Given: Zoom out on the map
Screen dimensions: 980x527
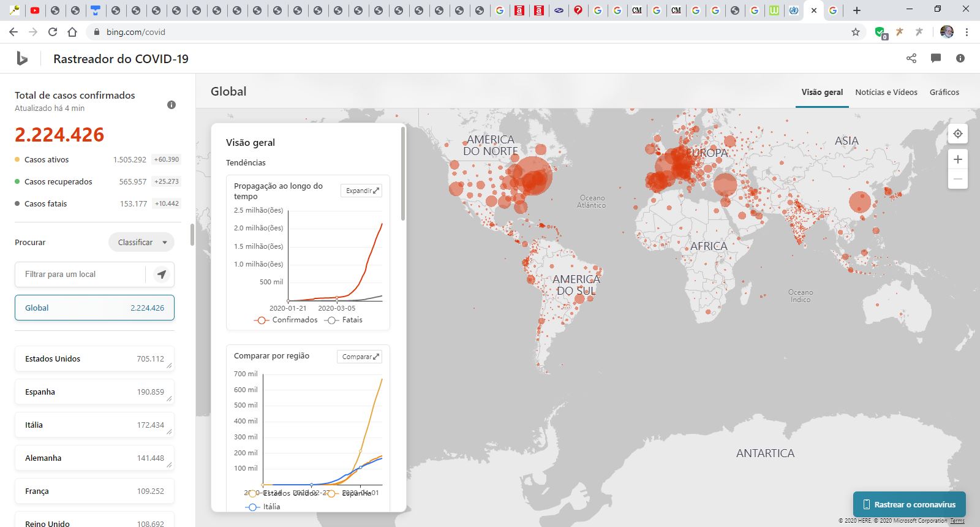Looking at the screenshot, I should pyautogui.click(x=958, y=179).
